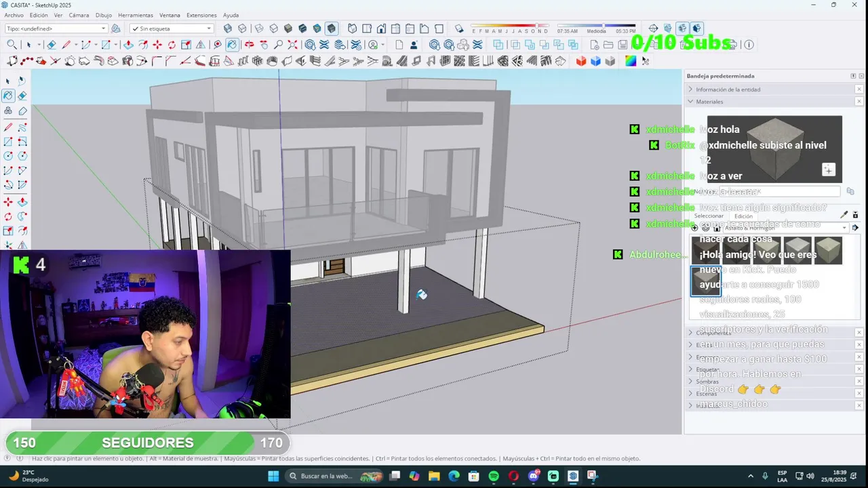Toggle Hidden Line face style icon
This screenshot has width=868, height=488.
pos(273,28)
